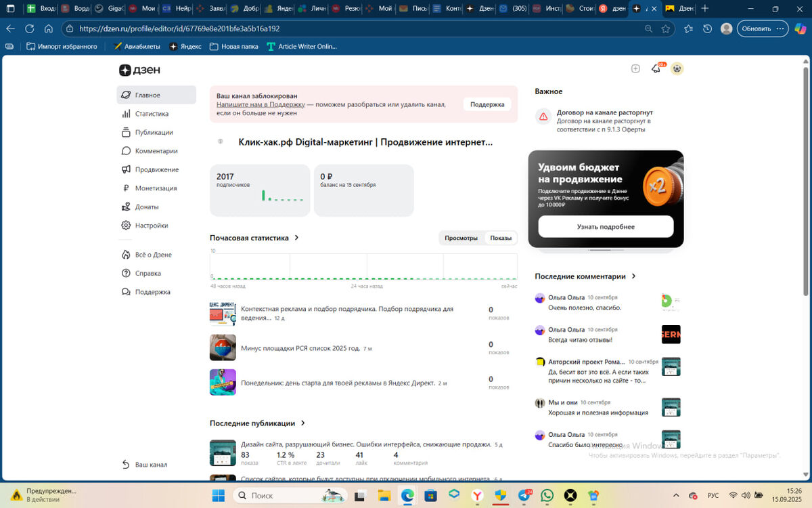This screenshot has height=508, width=812.
Task: Open favorites list icon in toolbar
Action: 688,29
